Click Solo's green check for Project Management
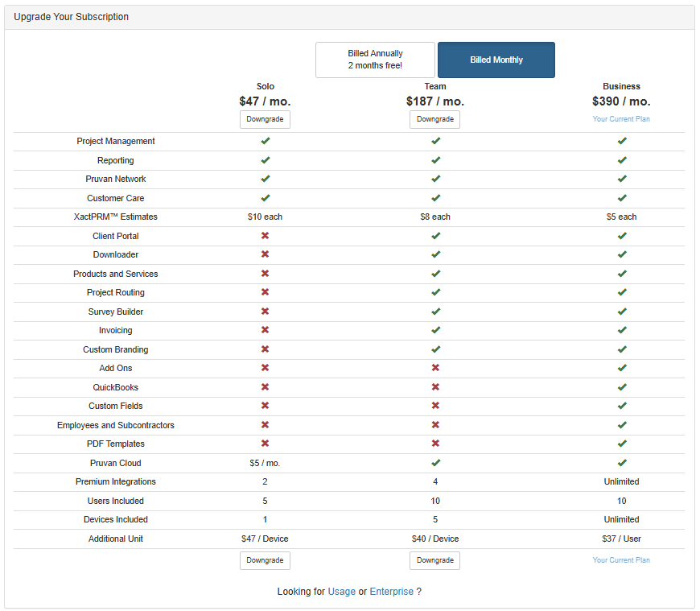700x611 pixels. coord(265,141)
